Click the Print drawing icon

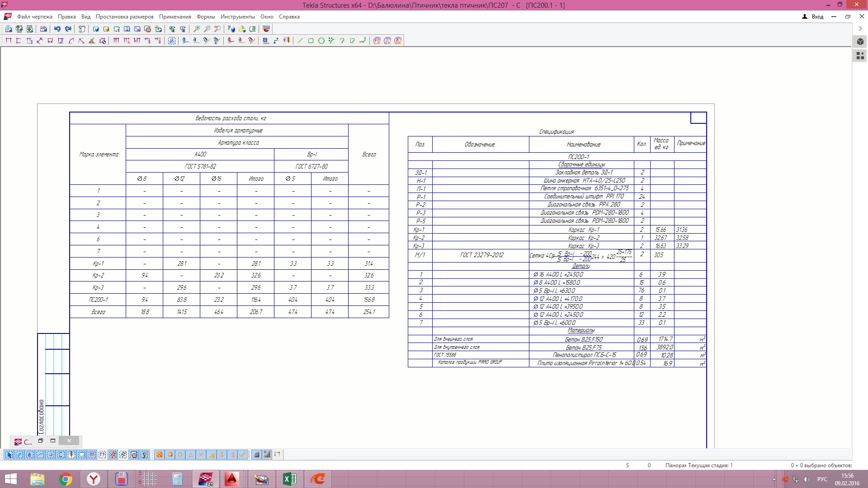coord(43,29)
